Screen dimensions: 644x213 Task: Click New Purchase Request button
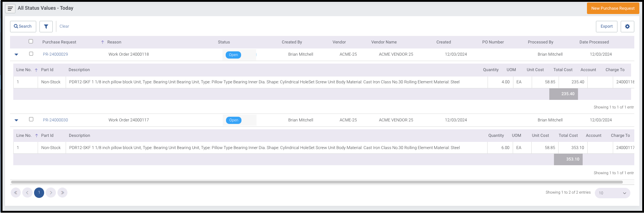(613, 8)
